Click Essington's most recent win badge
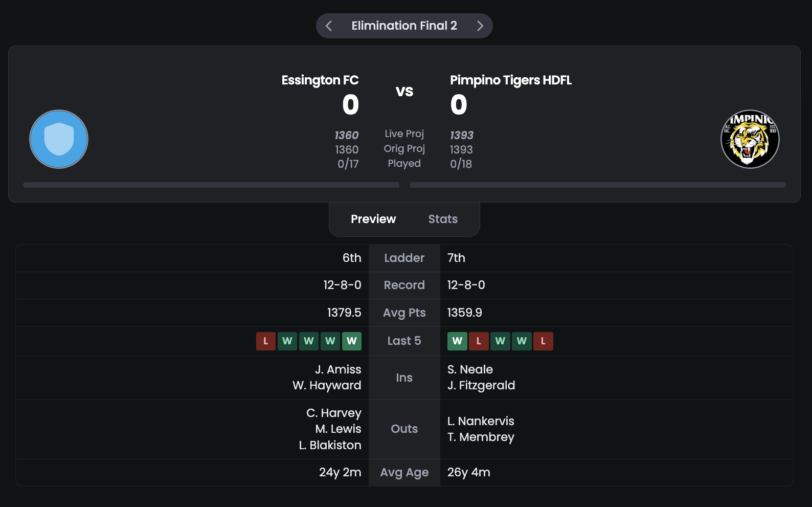Image resolution: width=812 pixels, height=507 pixels. coord(352,341)
